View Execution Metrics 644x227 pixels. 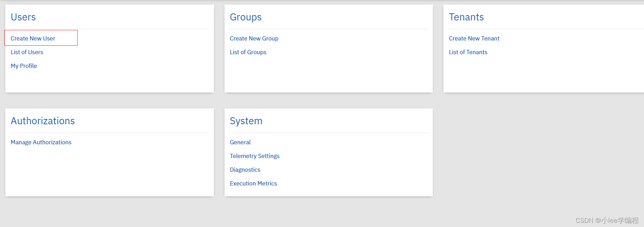(x=253, y=183)
